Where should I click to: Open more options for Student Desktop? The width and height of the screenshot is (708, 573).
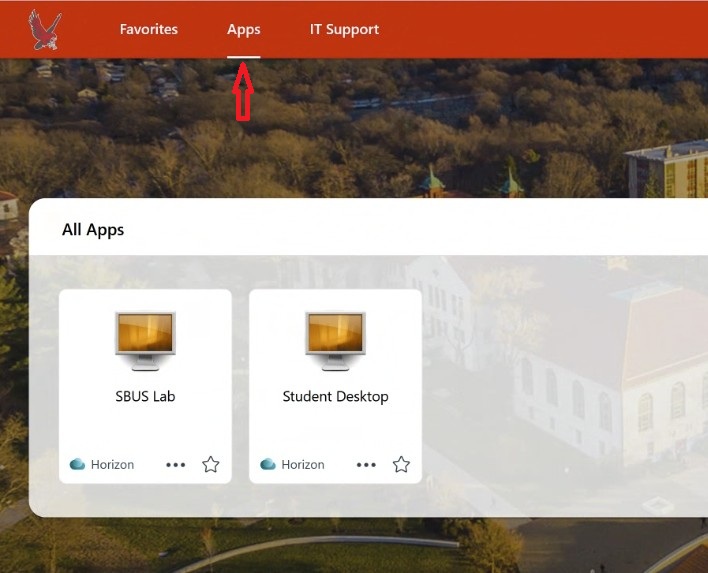coord(366,465)
